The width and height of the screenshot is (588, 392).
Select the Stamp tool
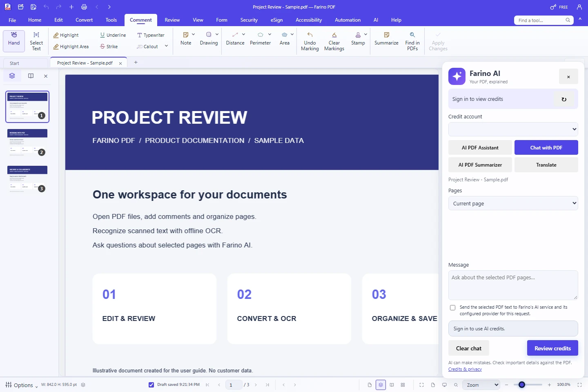coord(358,39)
